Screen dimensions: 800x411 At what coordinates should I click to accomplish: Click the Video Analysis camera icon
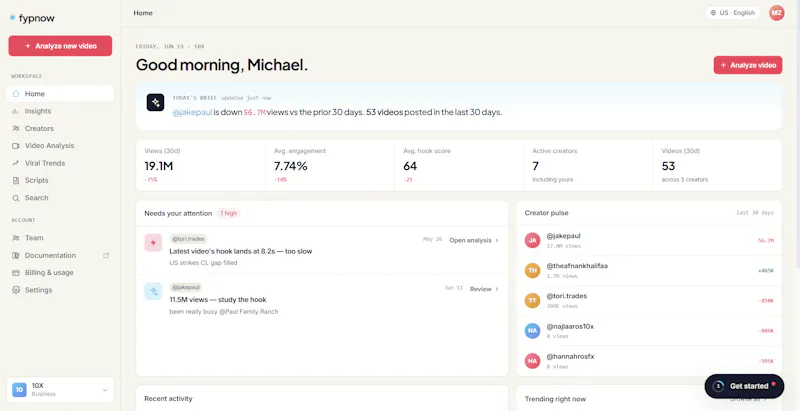[16, 146]
